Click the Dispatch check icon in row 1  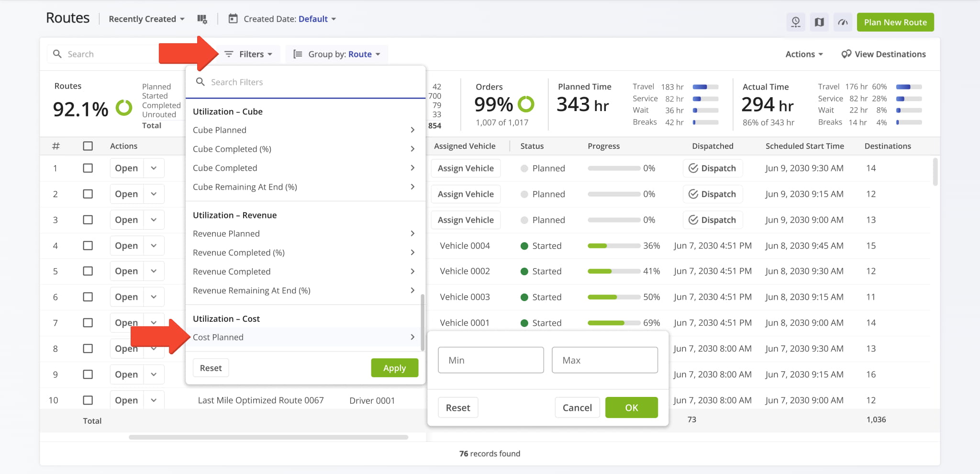693,168
